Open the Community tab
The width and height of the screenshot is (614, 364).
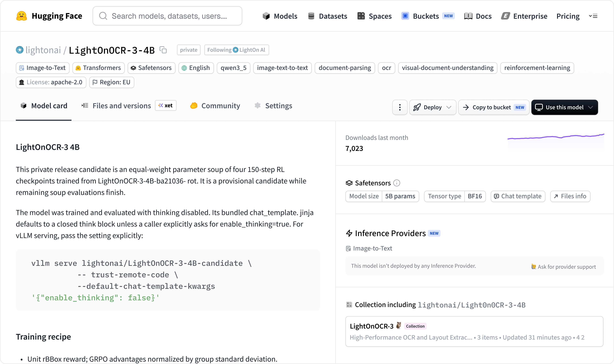coord(215,106)
